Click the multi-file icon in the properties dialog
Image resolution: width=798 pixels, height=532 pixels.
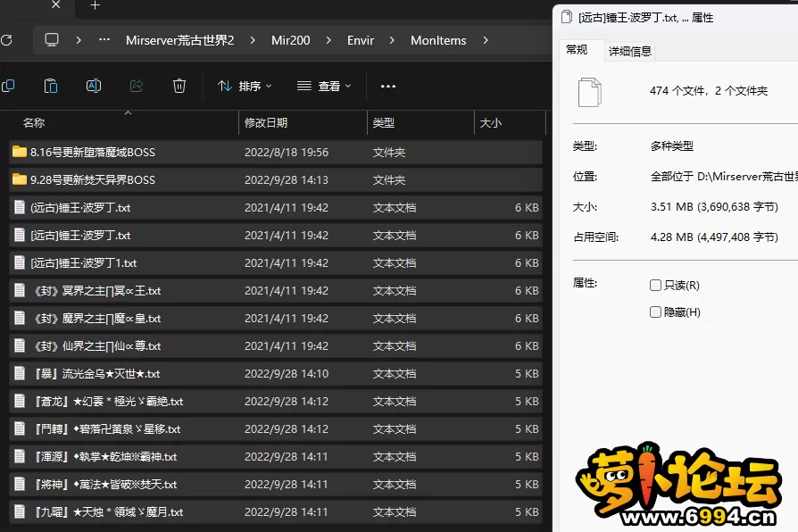590,92
